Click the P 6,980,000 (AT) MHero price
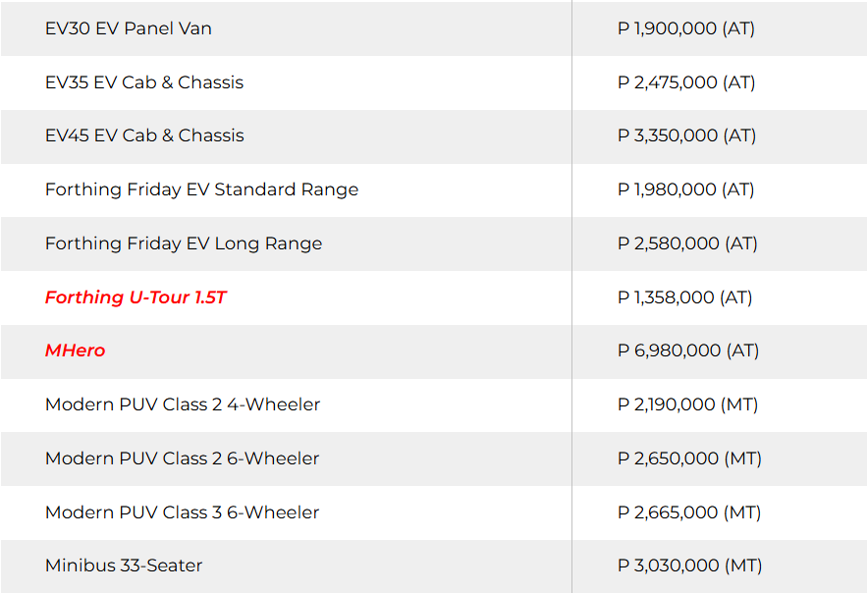This screenshot has height=593, width=868. tap(688, 350)
